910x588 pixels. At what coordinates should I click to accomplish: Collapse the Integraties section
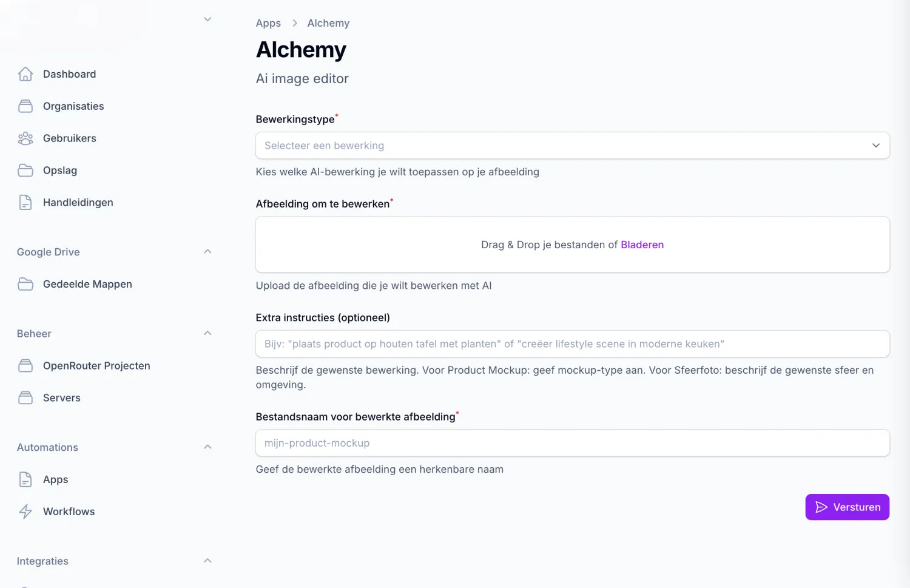(207, 561)
